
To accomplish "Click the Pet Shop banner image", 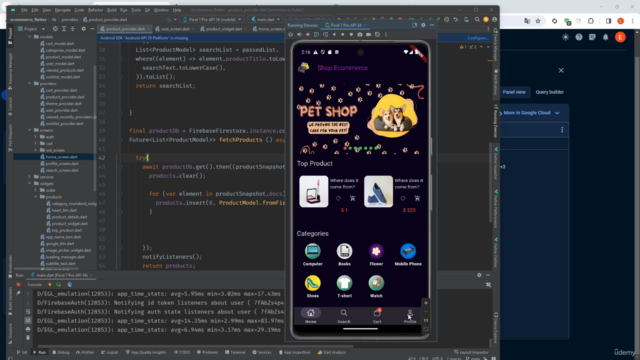I will 360,118.
